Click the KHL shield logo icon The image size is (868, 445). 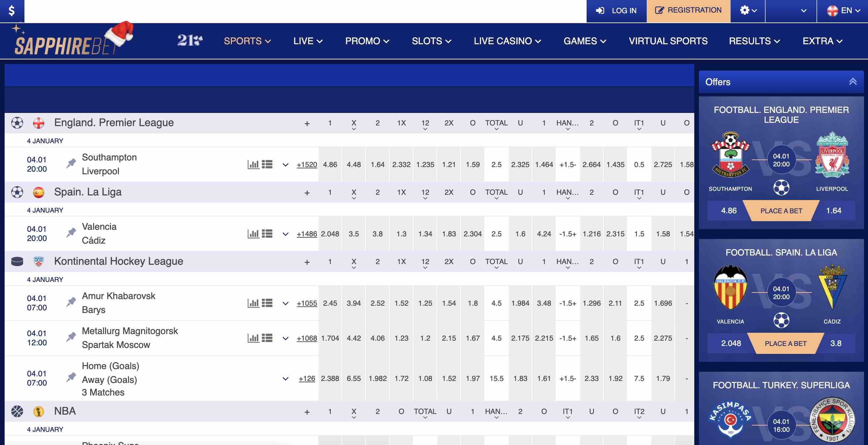[x=38, y=261]
